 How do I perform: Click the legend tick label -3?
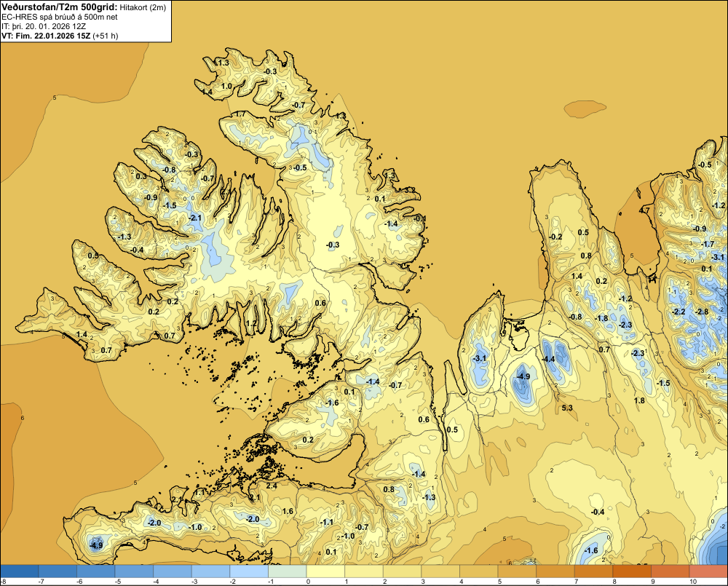pos(194,582)
